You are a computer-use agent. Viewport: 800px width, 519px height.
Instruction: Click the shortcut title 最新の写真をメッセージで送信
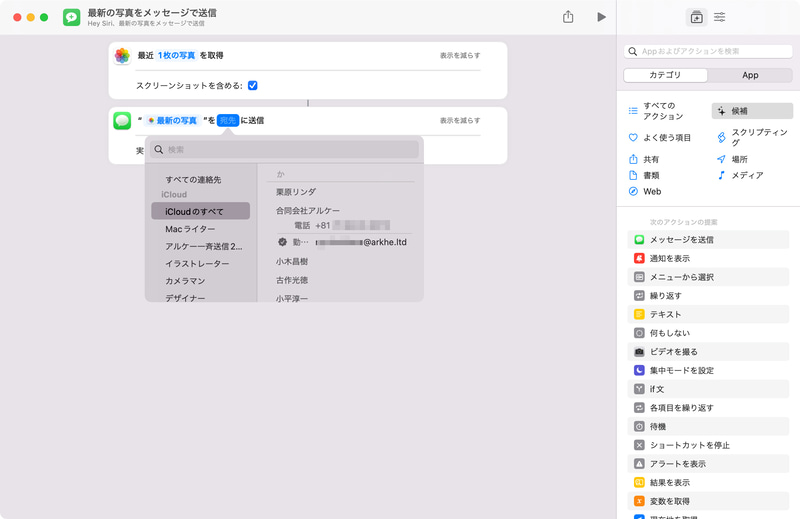[152, 12]
